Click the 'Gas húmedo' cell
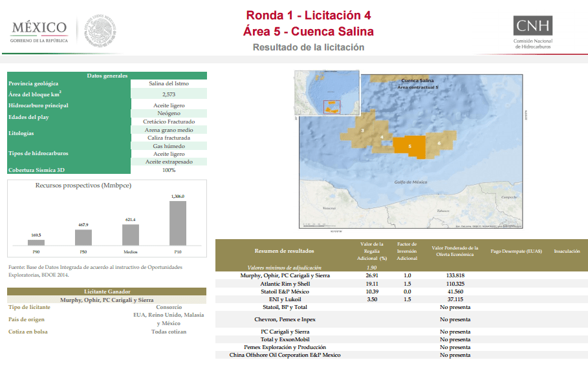 click(169, 146)
